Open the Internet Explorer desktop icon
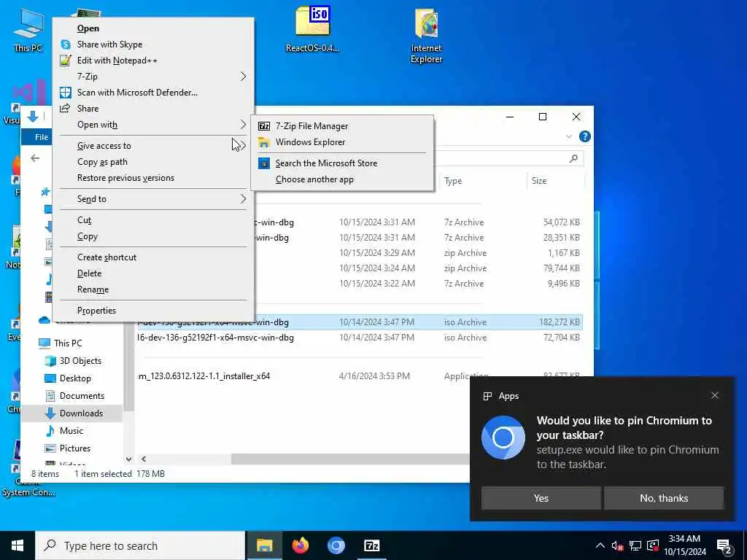This screenshot has height=560, width=747. point(426,36)
